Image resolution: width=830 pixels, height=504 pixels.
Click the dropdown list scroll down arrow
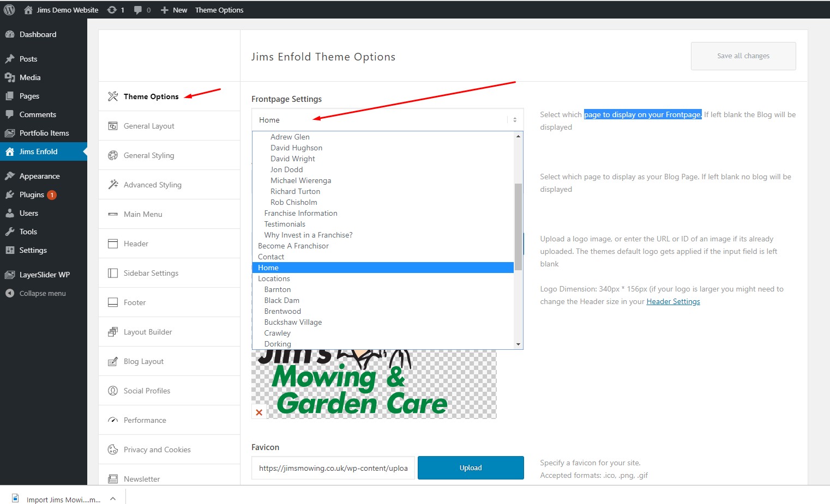pos(518,344)
